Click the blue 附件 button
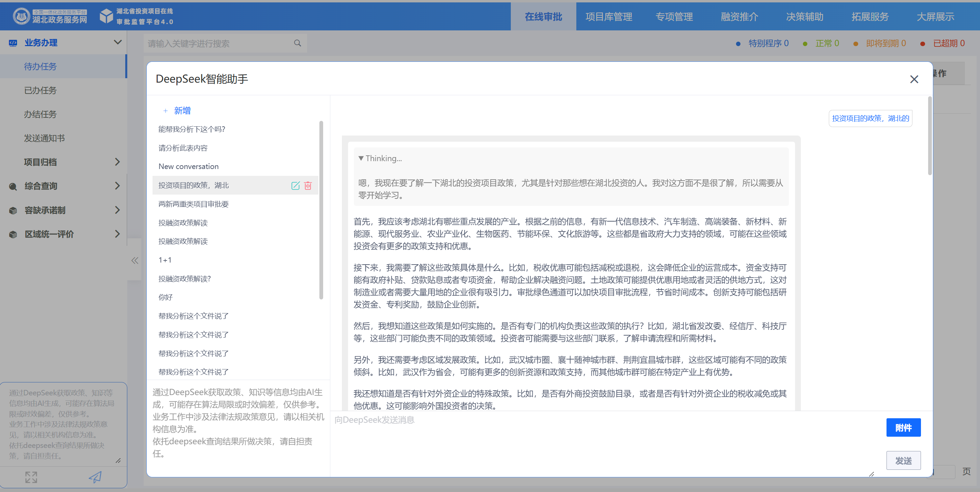Viewport: 980px width, 492px height. [903, 428]
